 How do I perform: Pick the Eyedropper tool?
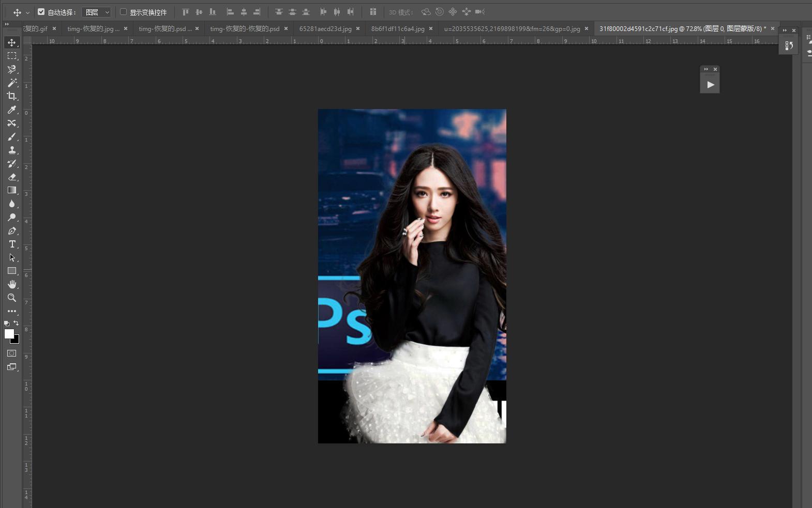tap(11, 110)
